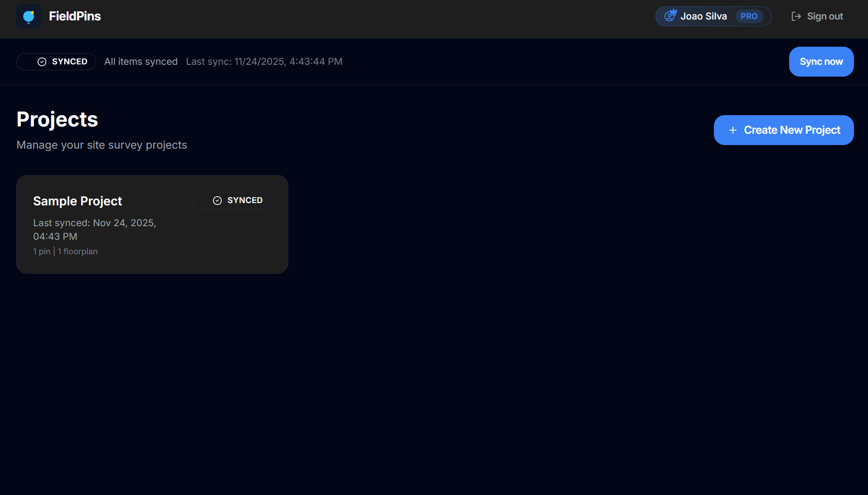The image size is (868, 495).
Task: Toggle the sync status indicator showing All items synced
Action: click(141, 61)
